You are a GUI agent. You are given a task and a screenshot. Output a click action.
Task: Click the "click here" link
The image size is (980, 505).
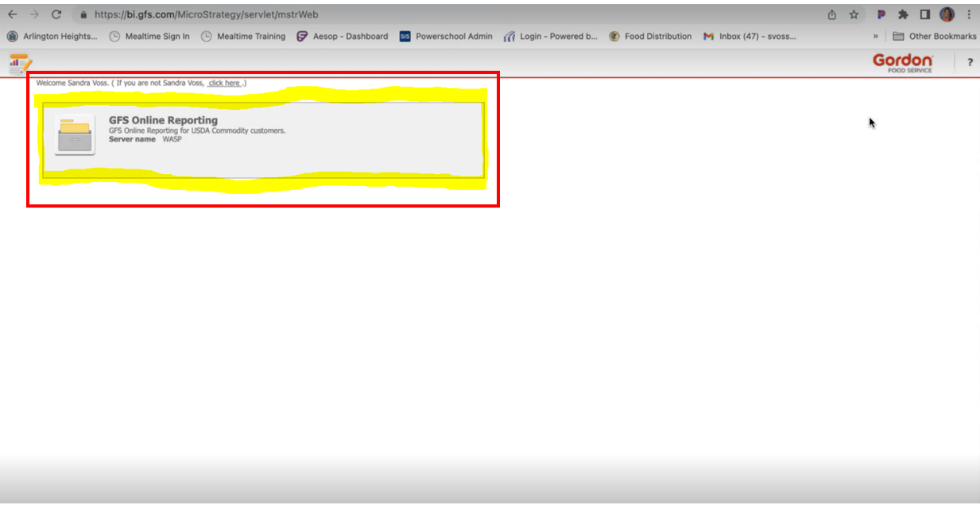224,83
